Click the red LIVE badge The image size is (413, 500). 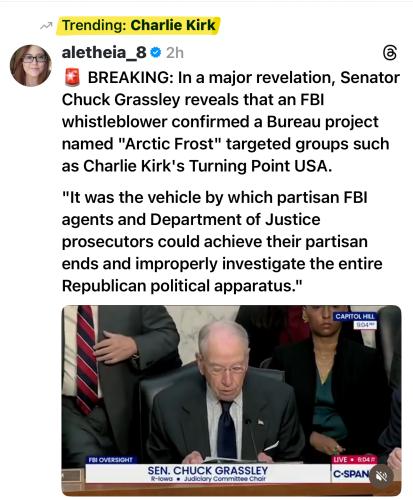[354, 460]
